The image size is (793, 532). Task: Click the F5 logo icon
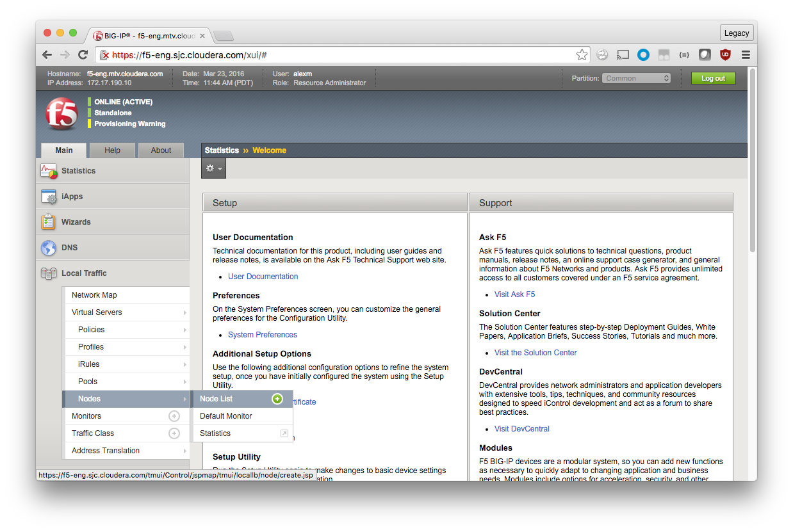(x=61, y=114)
